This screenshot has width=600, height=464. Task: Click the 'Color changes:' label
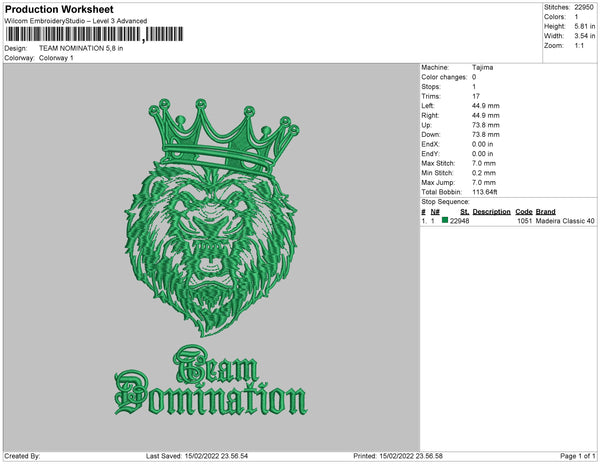(x=444, y=77)
